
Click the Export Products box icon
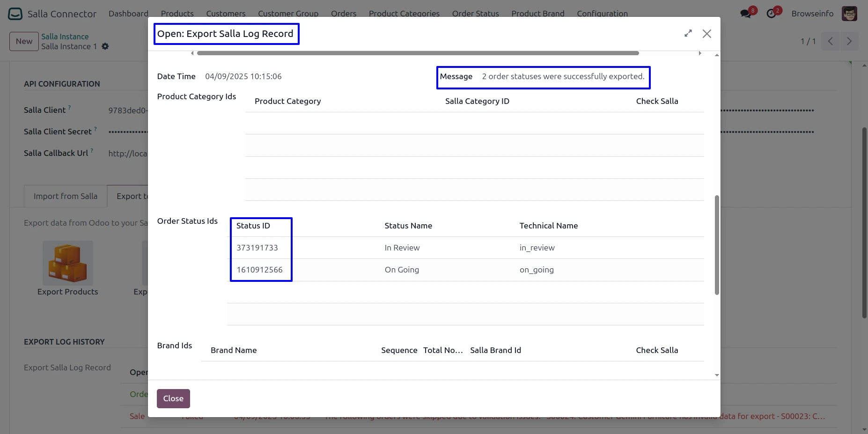click(68, 263)
